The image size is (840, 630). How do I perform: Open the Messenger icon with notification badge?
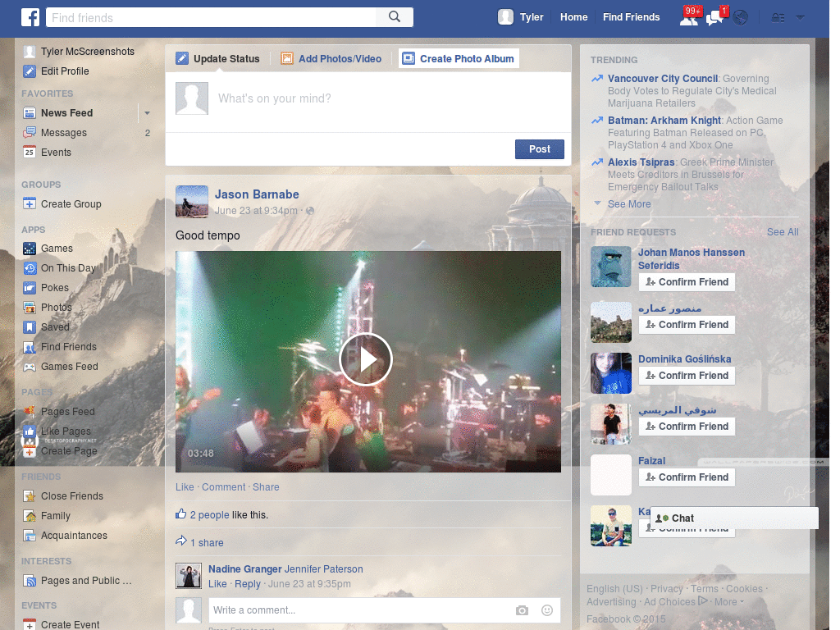click(714, 16)
